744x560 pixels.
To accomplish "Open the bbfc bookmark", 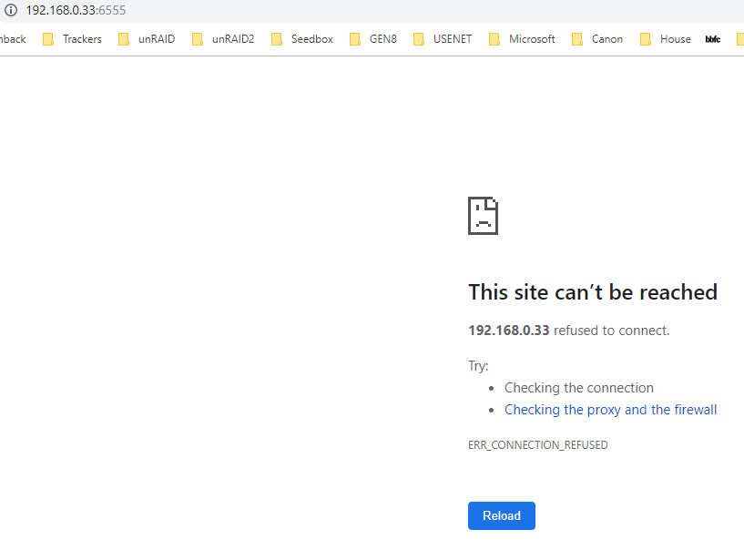I will 713,39.
